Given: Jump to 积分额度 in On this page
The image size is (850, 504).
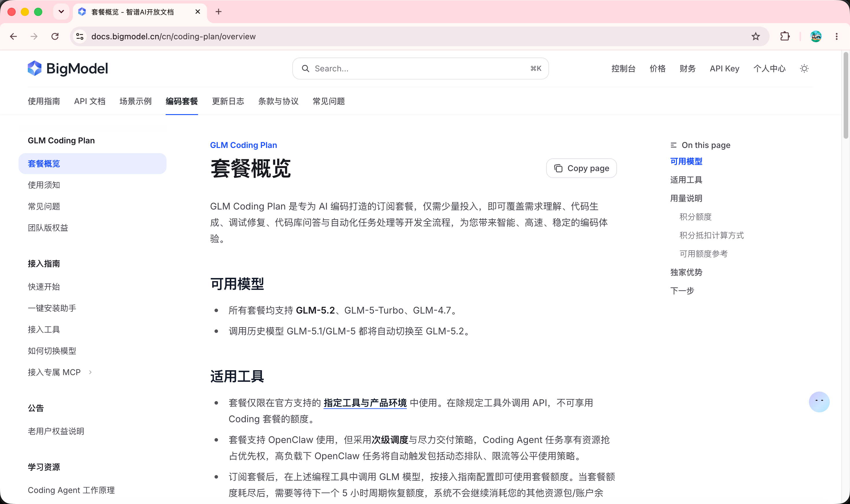Looking at the screenshot, I should click(x=695, y=217).
